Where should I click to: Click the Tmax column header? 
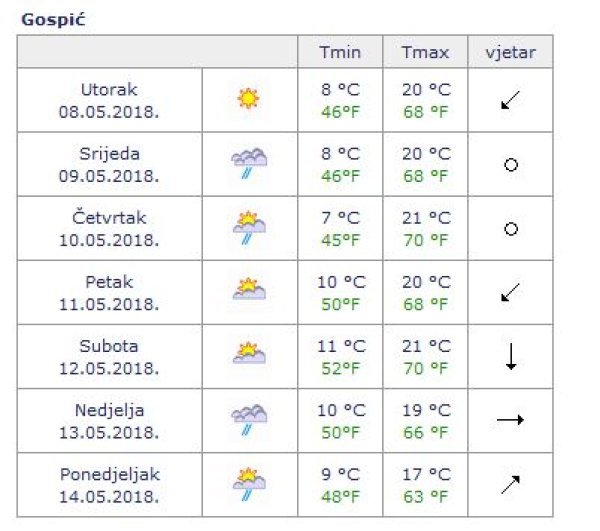pyautogui.click(x=426, y=53)
